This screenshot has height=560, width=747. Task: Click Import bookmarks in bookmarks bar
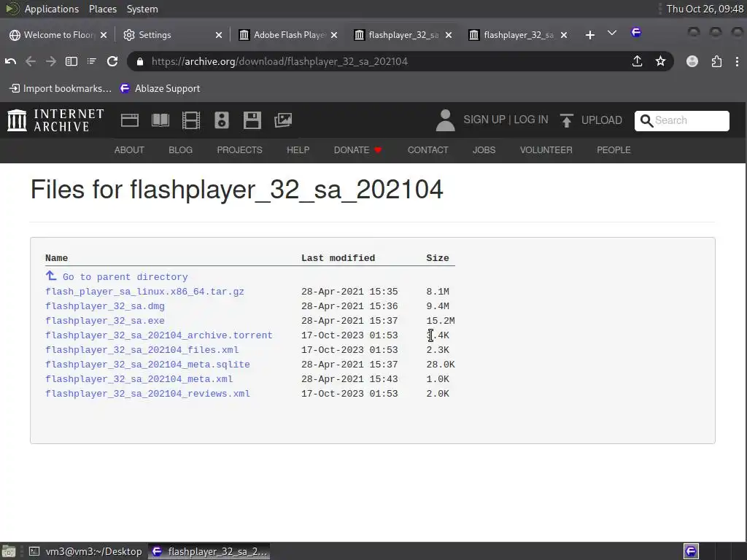pos(61,88)
